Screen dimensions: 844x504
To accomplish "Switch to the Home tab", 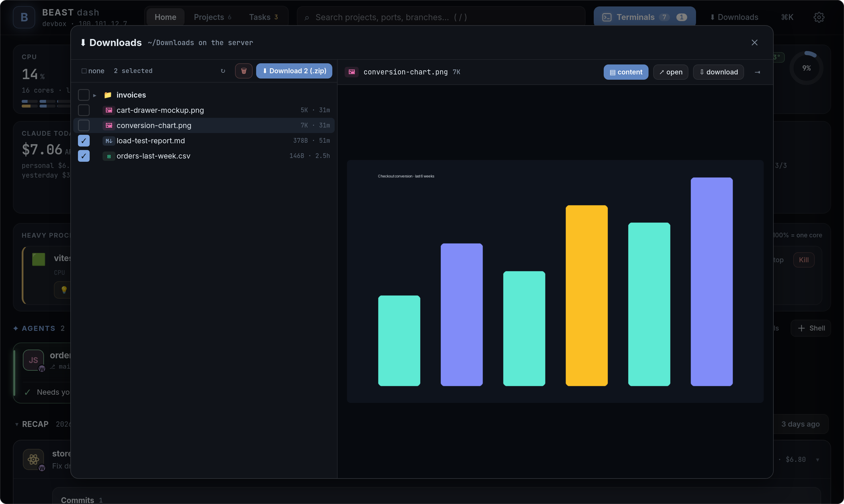I will pos(165,17).
